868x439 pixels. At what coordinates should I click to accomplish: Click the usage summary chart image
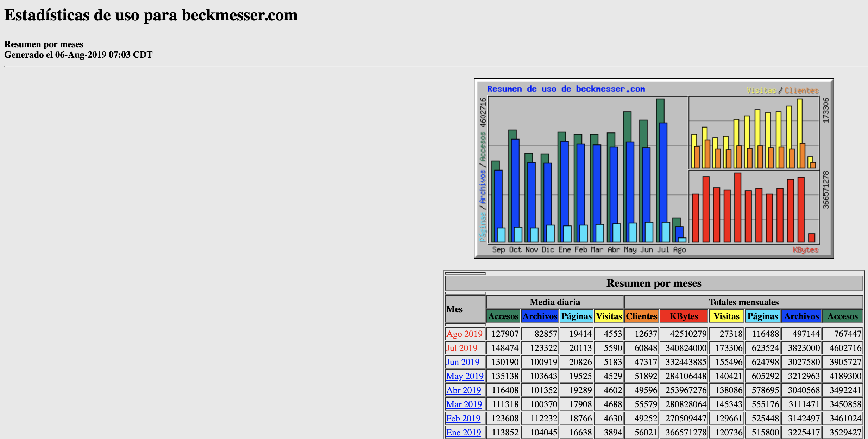654,168
